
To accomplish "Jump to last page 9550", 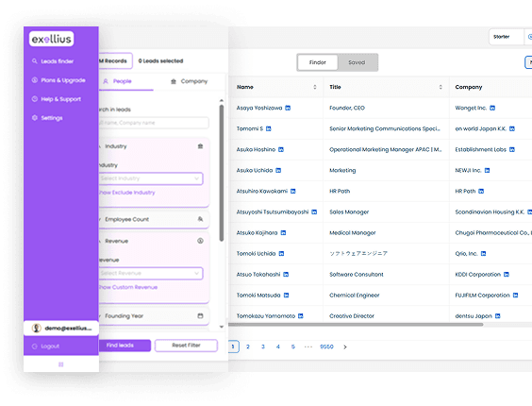I will click(326, 347).
